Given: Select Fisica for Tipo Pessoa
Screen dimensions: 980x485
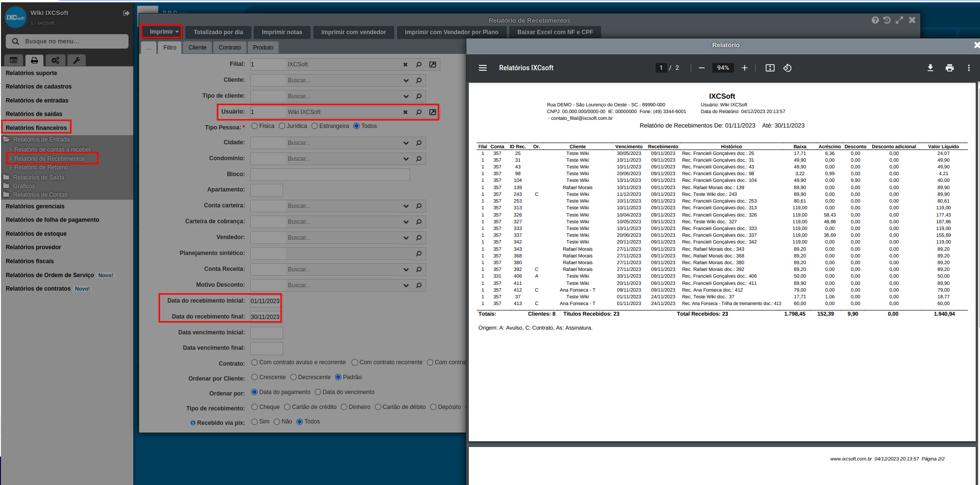Looking at the screenshot, I should tap(255, 126).
